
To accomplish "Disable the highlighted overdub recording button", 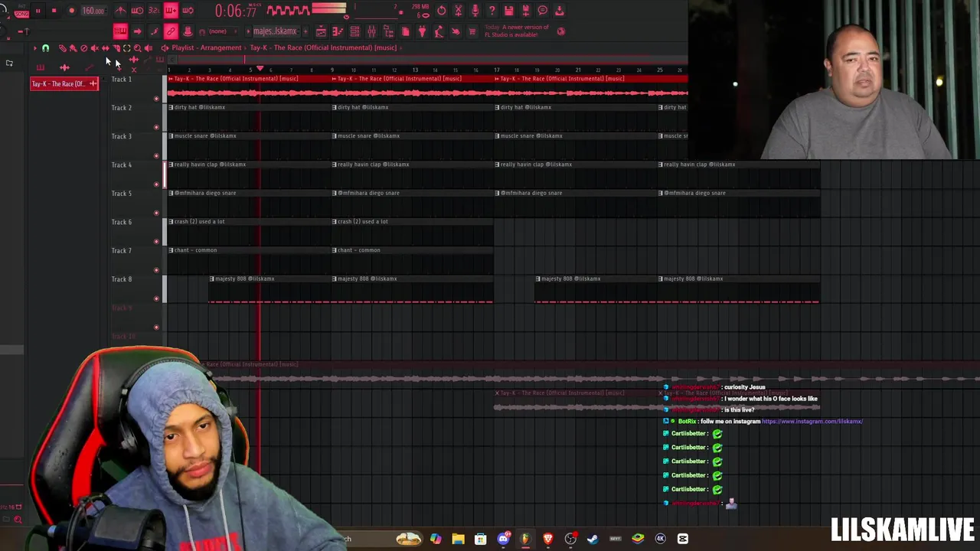I will pyautogui.click(x=171, y=11).
